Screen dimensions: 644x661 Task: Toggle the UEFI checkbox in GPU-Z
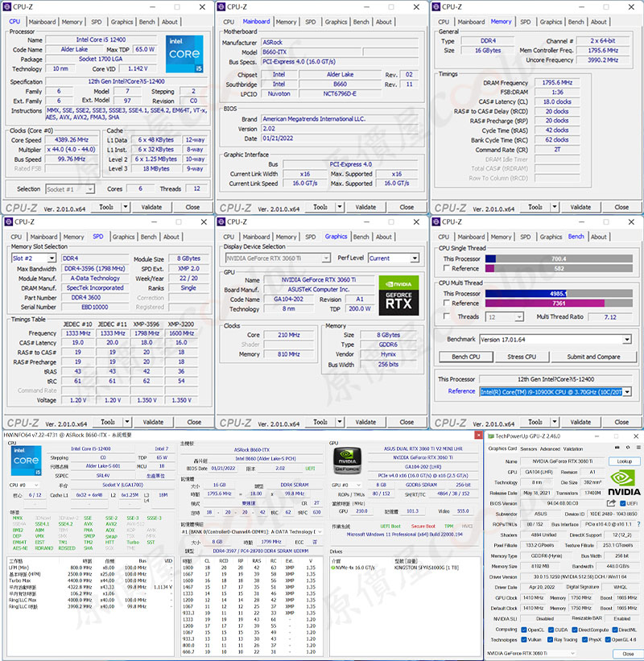[623, 503]
